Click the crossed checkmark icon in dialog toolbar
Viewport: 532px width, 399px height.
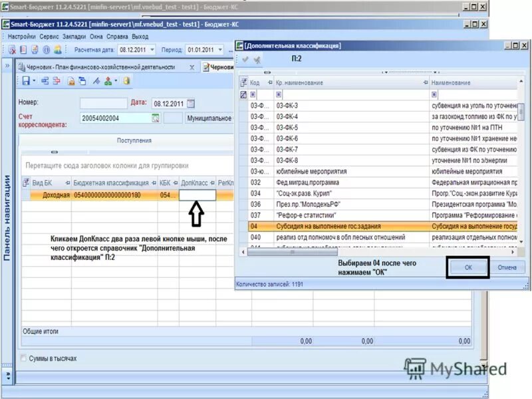click(257, 60)
